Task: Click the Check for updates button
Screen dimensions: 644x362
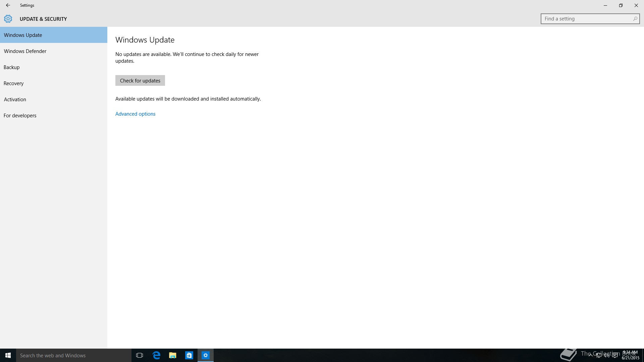Action: click(140, 80)
